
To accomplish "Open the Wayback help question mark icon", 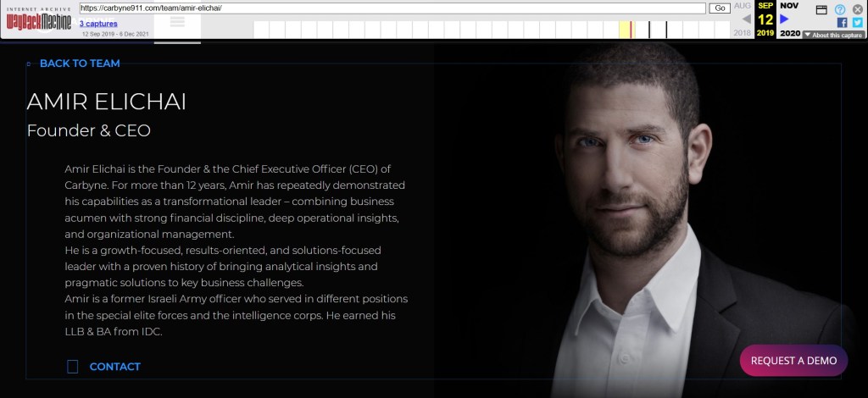I will [x=840, y=9].
